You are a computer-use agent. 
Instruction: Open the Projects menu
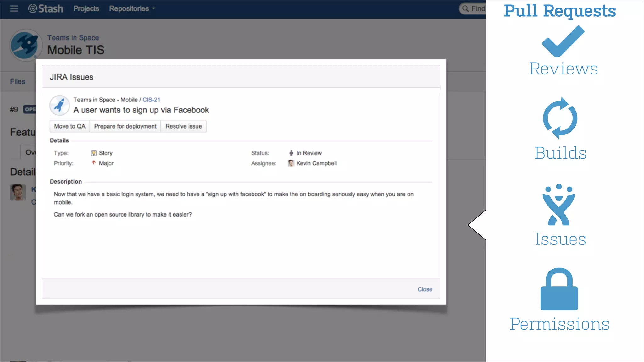pos(86,8)
